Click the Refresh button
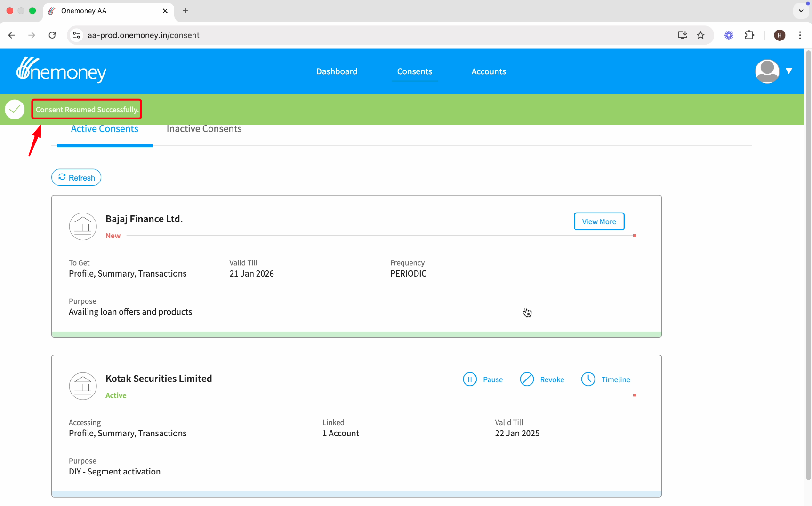812x506 pixels. pos(76,177)
